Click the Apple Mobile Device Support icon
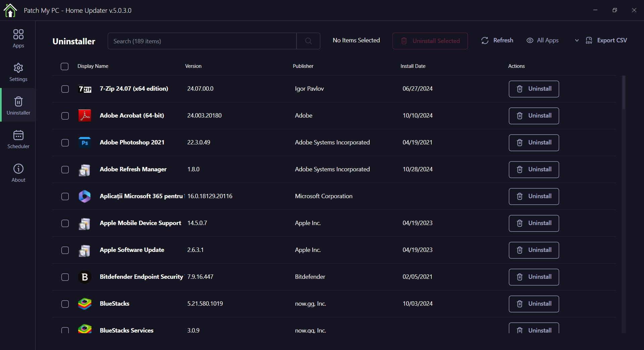This screenshot has height=350, width=644. (x=85, y=224)
